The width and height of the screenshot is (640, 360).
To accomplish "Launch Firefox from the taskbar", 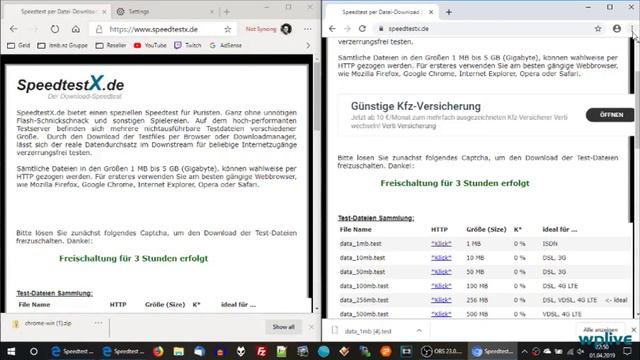I will pyautogui.click(x=158, y=351).
